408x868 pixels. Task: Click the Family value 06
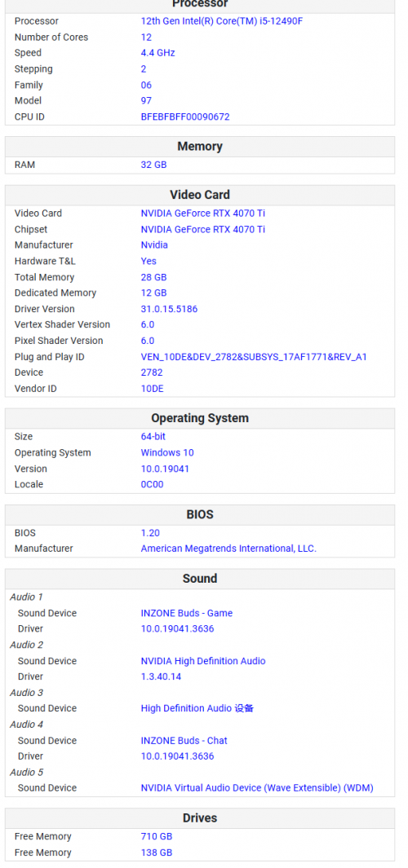point(146,86)
